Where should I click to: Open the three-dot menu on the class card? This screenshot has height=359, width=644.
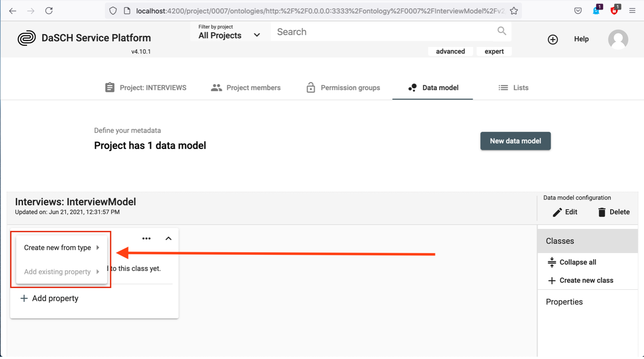click(146, 238)
